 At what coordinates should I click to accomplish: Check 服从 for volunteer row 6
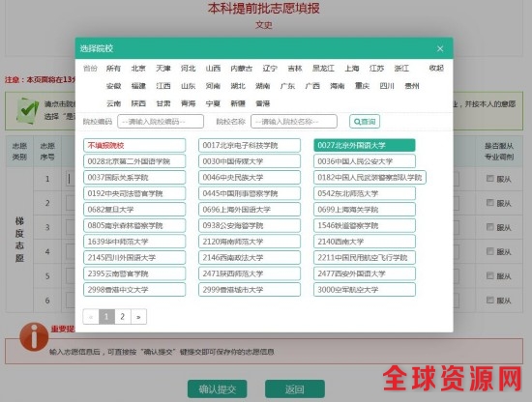point(489,300)
